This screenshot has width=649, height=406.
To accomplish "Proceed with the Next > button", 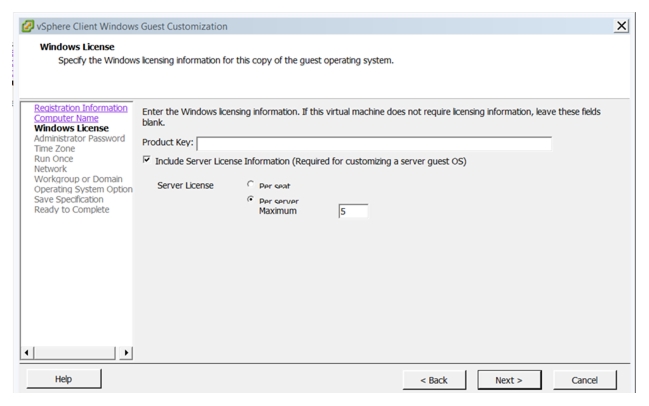I will [x=509, y=380].
